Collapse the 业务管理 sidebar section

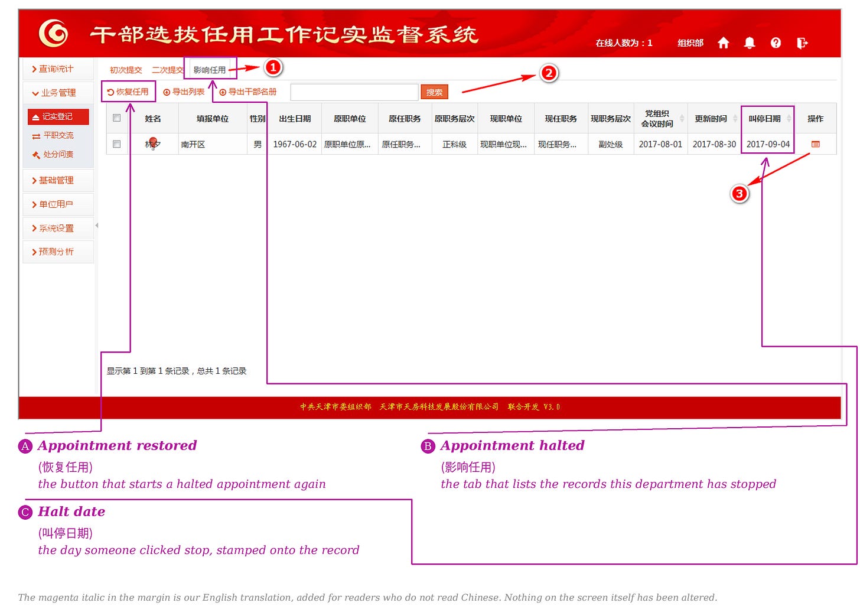pyautogui.click(x=58, y=93)
